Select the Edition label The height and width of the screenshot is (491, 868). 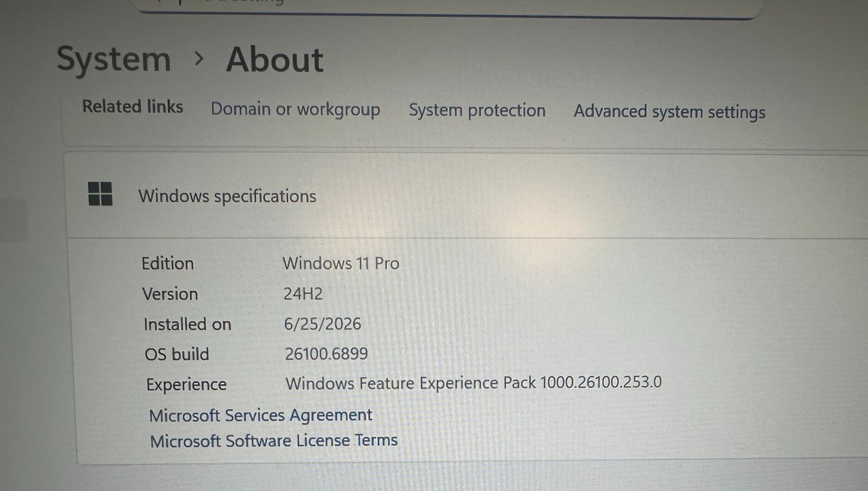click(167, 263)
